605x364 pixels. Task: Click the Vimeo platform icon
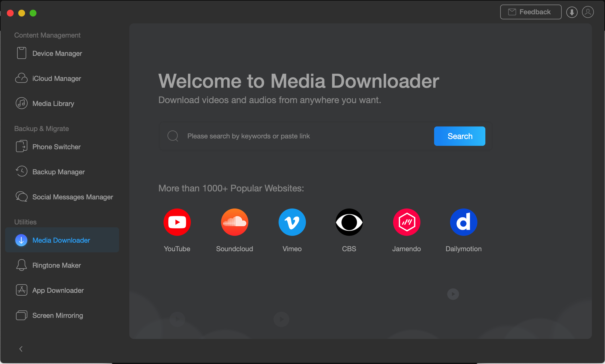292,222
